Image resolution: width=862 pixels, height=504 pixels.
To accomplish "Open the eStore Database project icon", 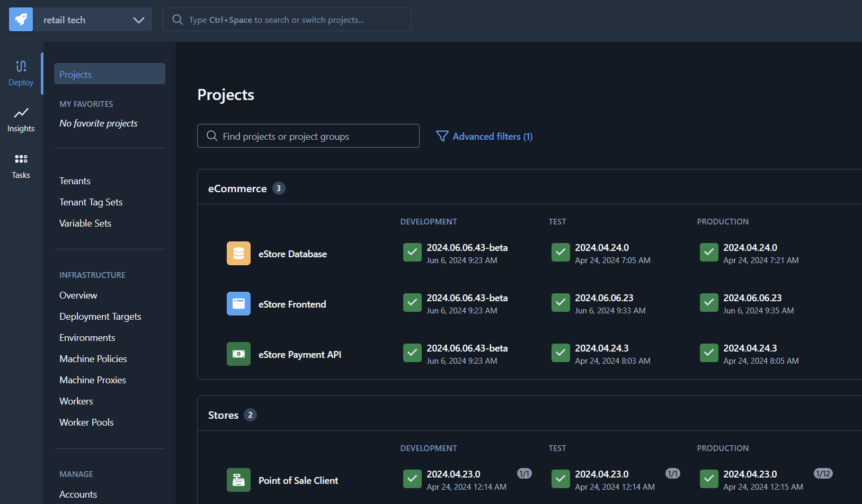I will click(x=238, y=253).
